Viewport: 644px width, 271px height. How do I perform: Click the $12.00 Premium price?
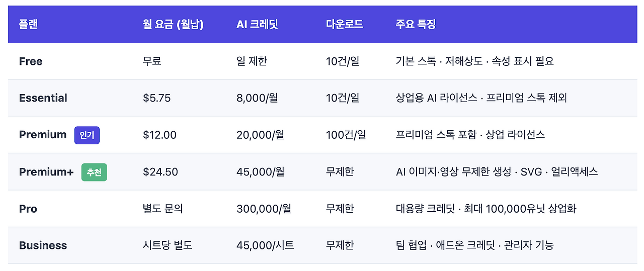click(159, 135)
